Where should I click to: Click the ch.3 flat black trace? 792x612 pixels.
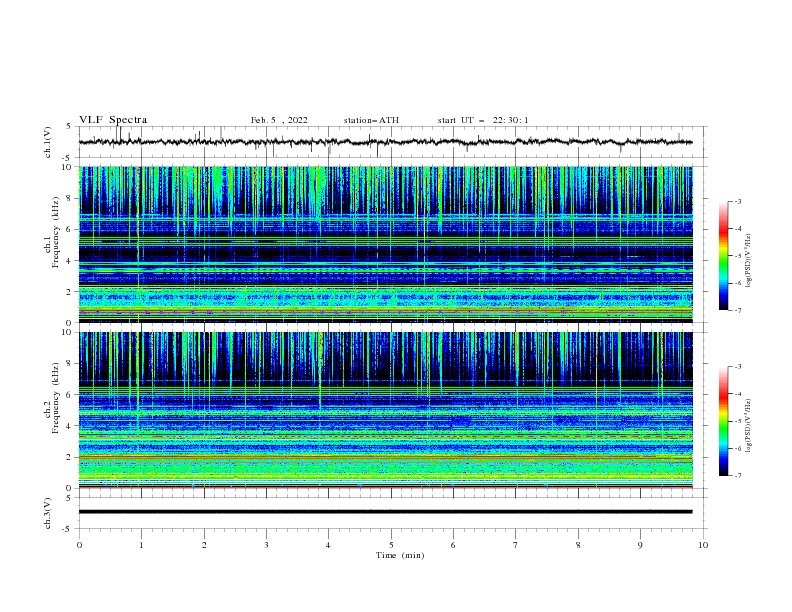click(x=386, y=512)
